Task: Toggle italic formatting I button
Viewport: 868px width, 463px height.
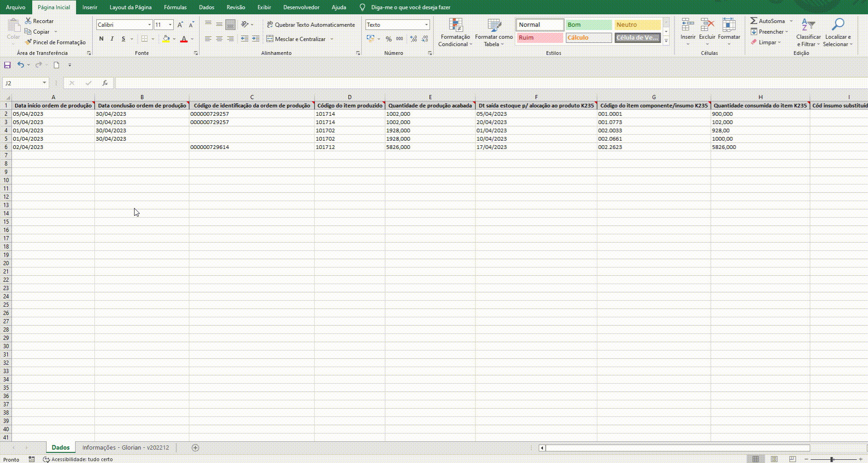Action: [x=112, y=39]
